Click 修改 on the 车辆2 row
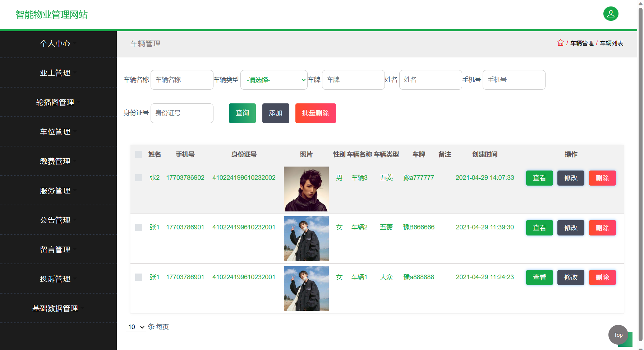644x350 pixels. click(571, 227)
